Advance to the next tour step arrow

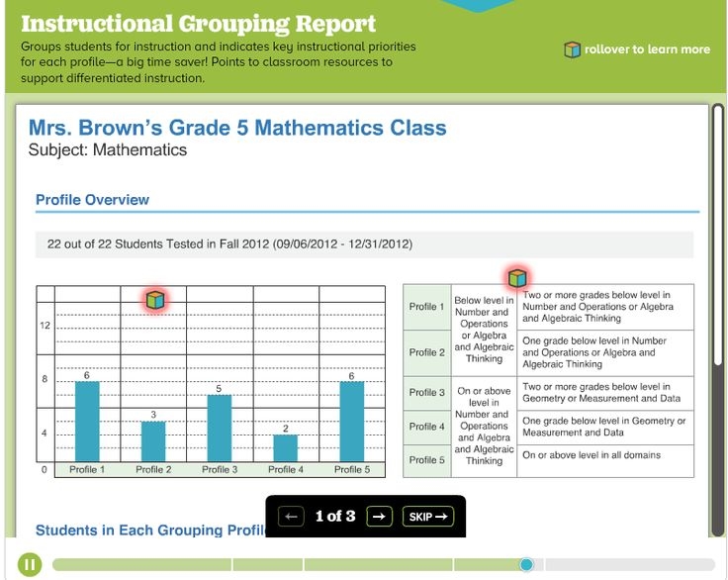pyautogui.click(x=379, y=516)
